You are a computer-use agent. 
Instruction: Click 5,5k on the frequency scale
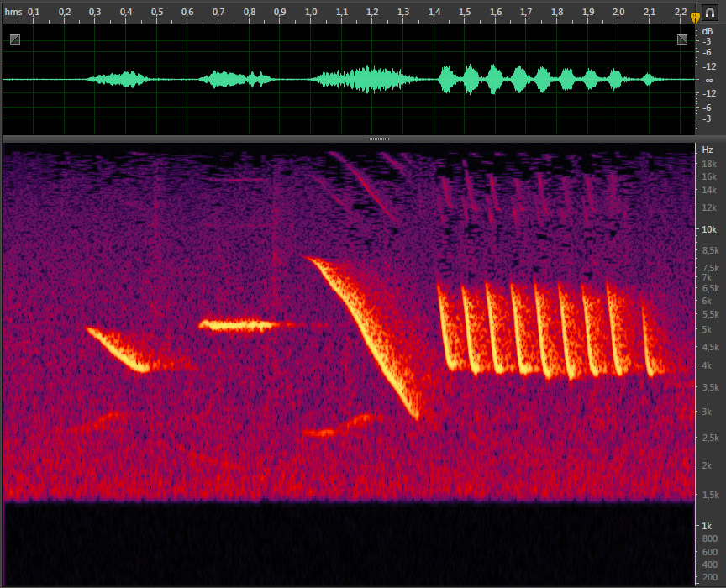coord(711,314)
